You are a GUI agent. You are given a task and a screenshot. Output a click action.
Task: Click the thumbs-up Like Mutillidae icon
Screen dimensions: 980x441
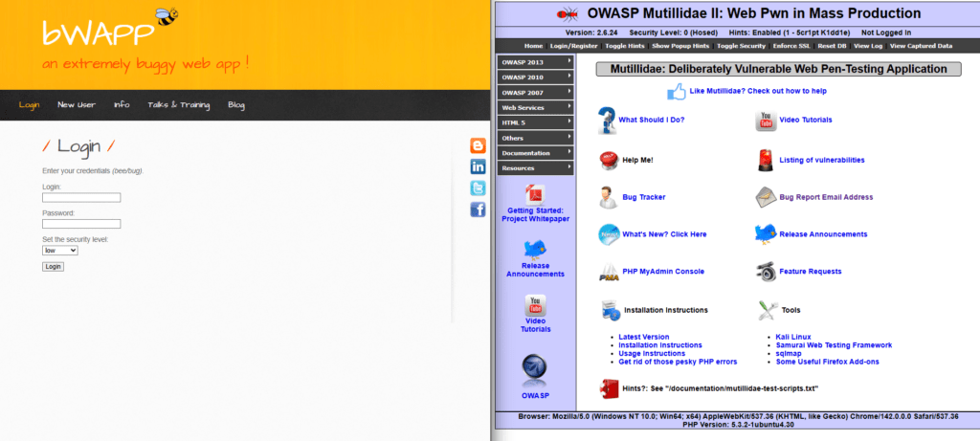click(x=677, y=92)
